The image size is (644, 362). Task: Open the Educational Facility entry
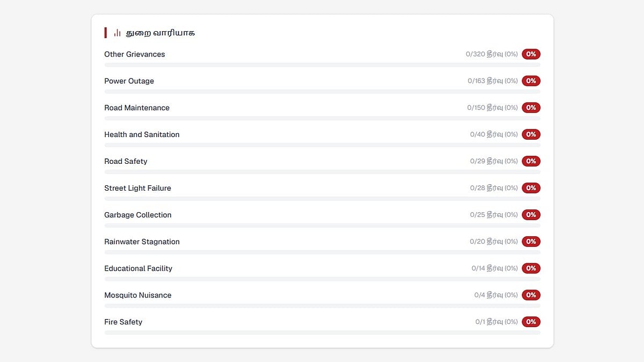(322, 272)
